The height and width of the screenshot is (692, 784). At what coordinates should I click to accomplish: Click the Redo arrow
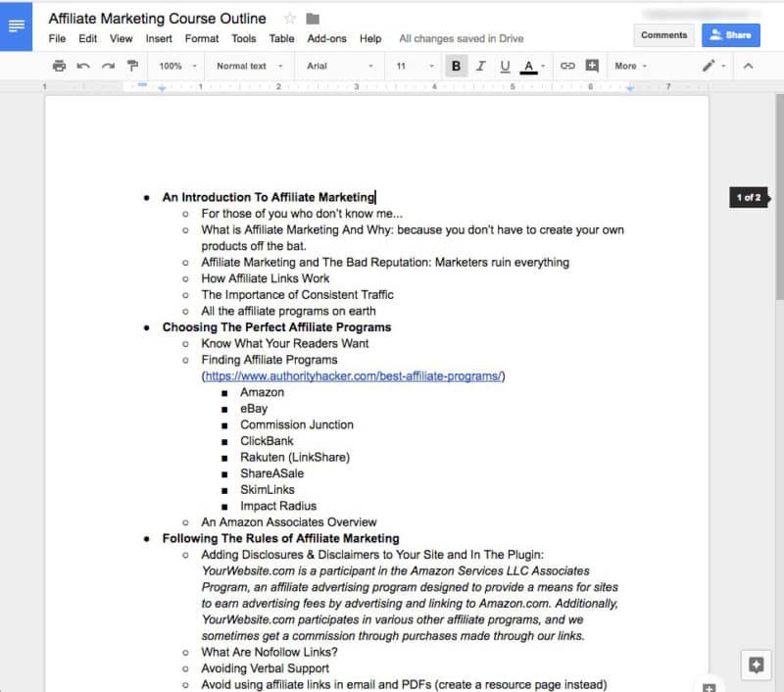[x=108, y=66]
